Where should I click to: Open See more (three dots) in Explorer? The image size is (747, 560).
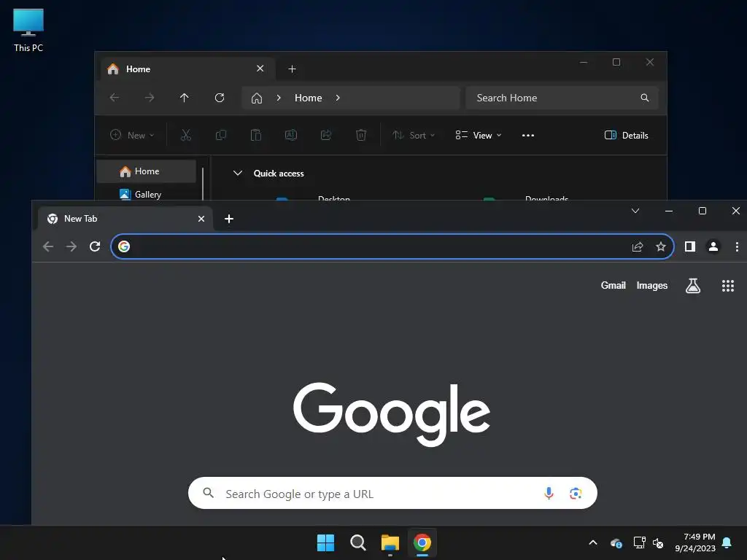(528, 135)
